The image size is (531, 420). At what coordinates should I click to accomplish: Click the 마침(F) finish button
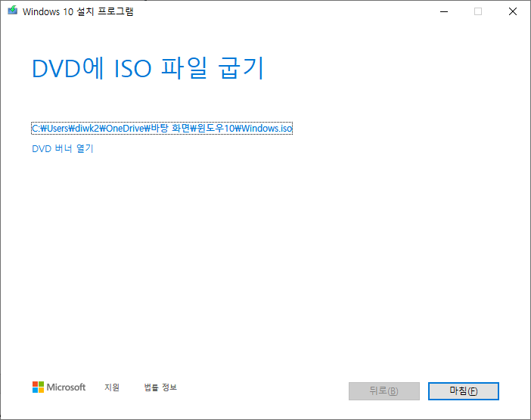click(463, 391)
